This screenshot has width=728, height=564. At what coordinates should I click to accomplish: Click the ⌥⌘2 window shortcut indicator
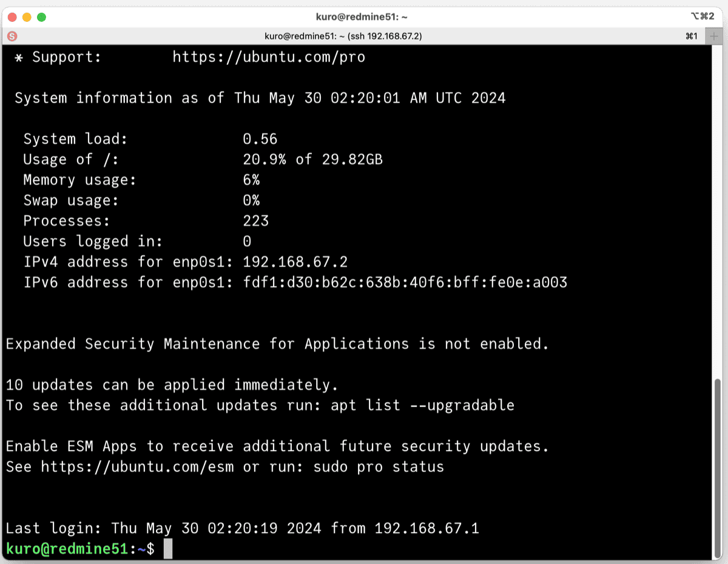coord(701,18)
